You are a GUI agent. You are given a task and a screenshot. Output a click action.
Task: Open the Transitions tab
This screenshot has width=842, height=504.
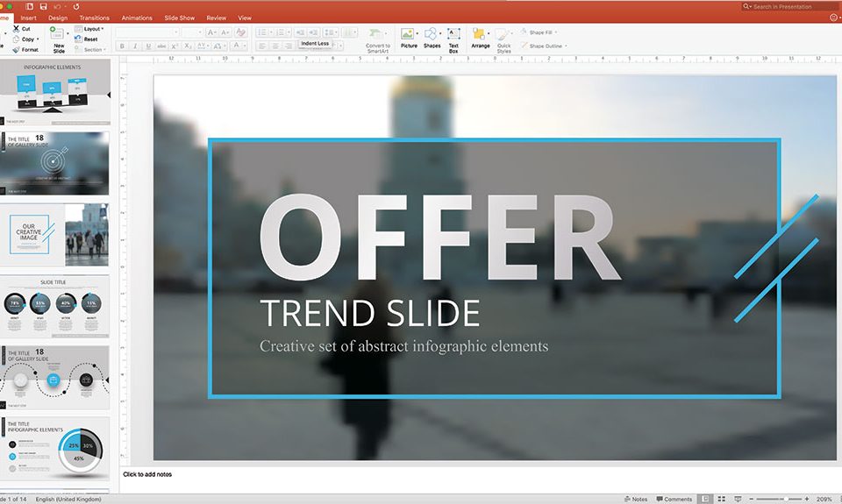(x=94, y=18)
